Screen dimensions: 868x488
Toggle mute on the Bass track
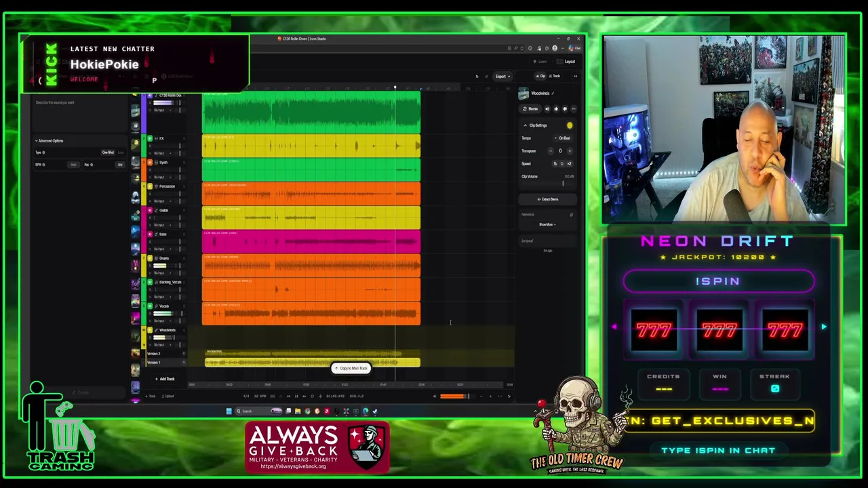pyautogui.click(x=150, y=234)
